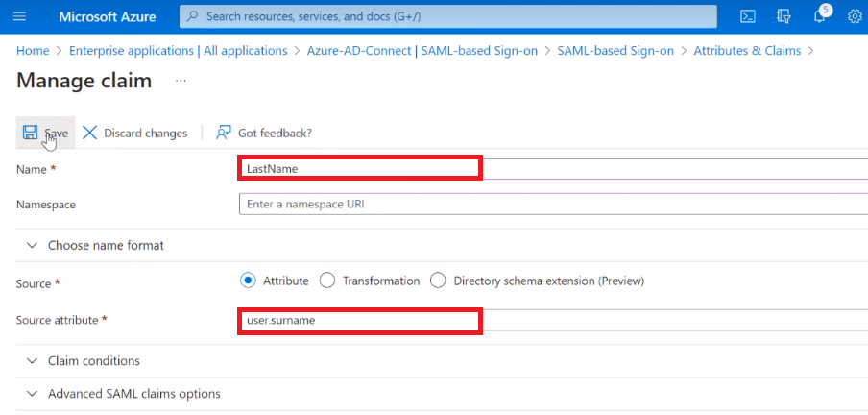
Task: Click the Got feedback icon
Action: point(225,133)
